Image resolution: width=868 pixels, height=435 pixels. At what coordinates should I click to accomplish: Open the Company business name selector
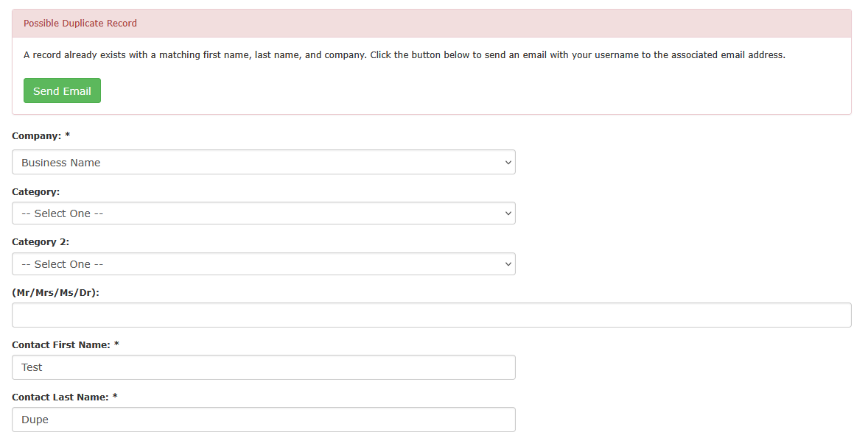point(263,162)
